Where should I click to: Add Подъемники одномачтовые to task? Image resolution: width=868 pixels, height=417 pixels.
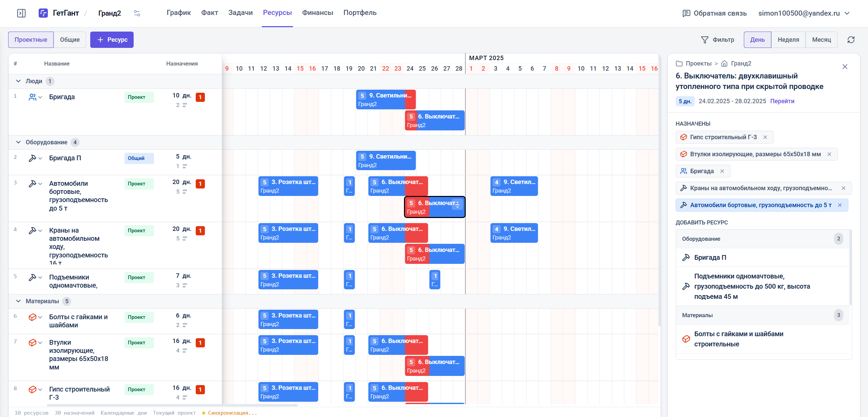763,286
